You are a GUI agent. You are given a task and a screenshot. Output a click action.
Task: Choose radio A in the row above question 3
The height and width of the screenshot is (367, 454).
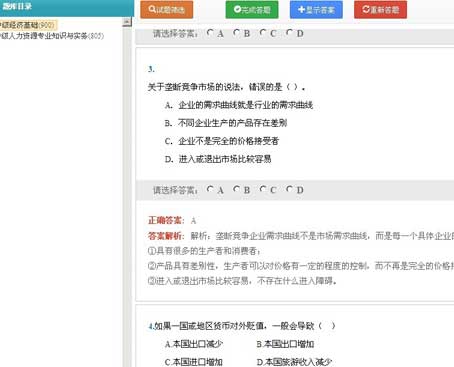click(210, 33)
